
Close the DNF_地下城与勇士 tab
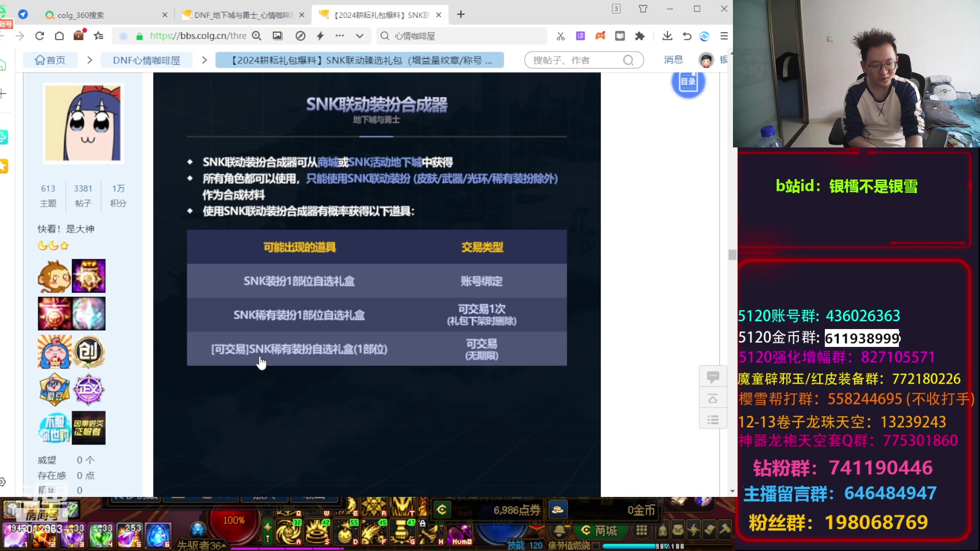(x=302, y=15)
